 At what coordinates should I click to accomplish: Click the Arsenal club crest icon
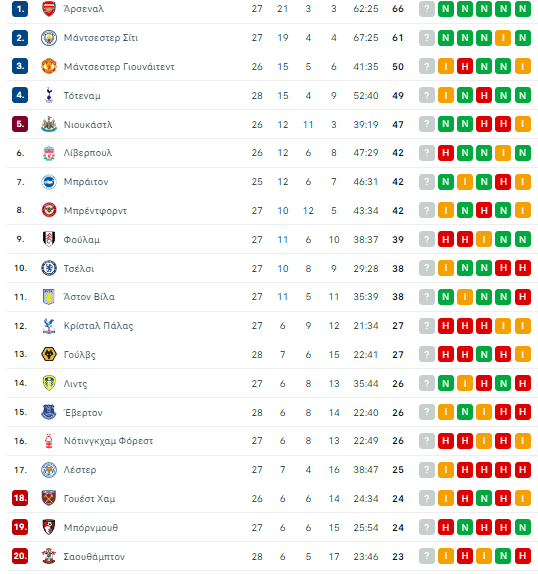pyautogui.click(x=49, y=9)
